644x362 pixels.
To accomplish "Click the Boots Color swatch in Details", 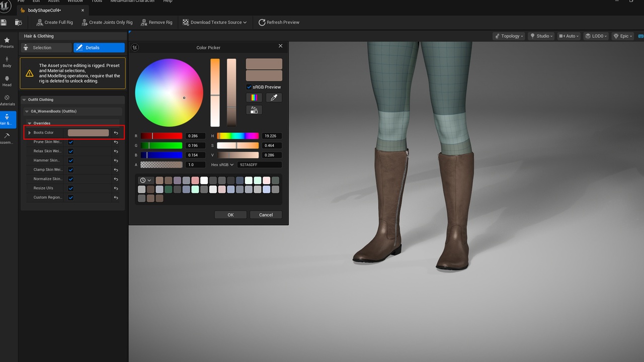I will [89, 133].
